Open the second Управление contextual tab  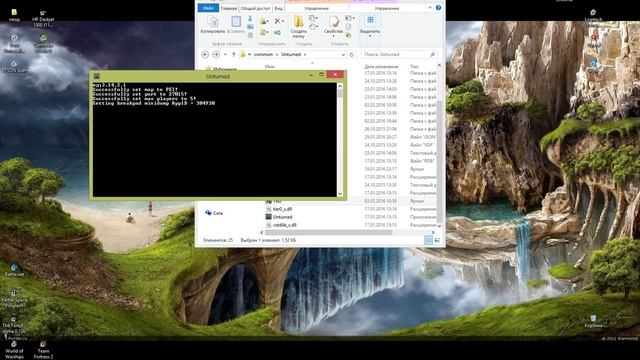click(386, 8)
